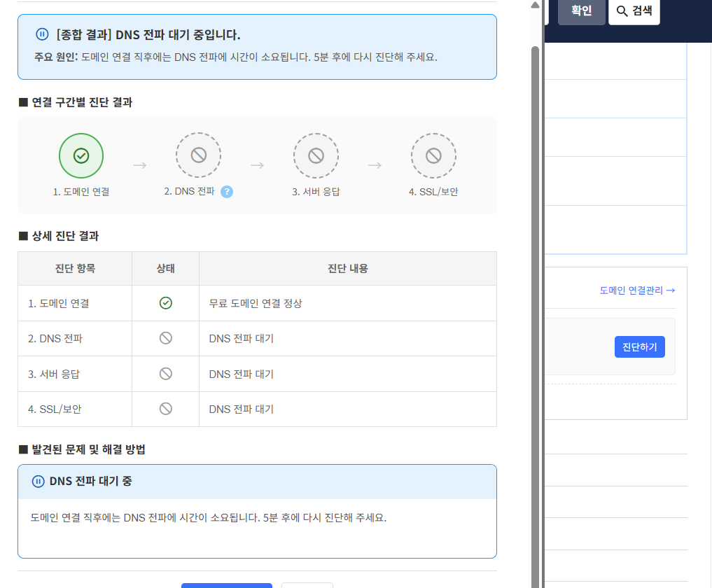Click the white button at the dialog bottom
Screen dimensions: 712x588
(x=307, y=585)
